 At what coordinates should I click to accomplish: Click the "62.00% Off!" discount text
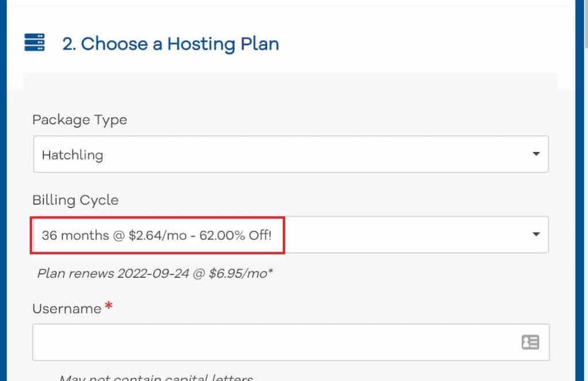pos(235,235)
